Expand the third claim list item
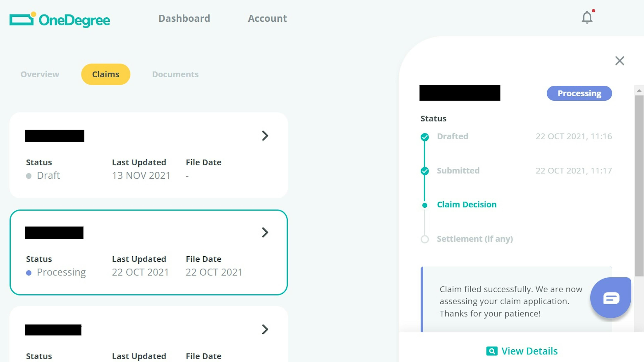Viewport: 644px width, 362px height. click(x=264, y=328)
